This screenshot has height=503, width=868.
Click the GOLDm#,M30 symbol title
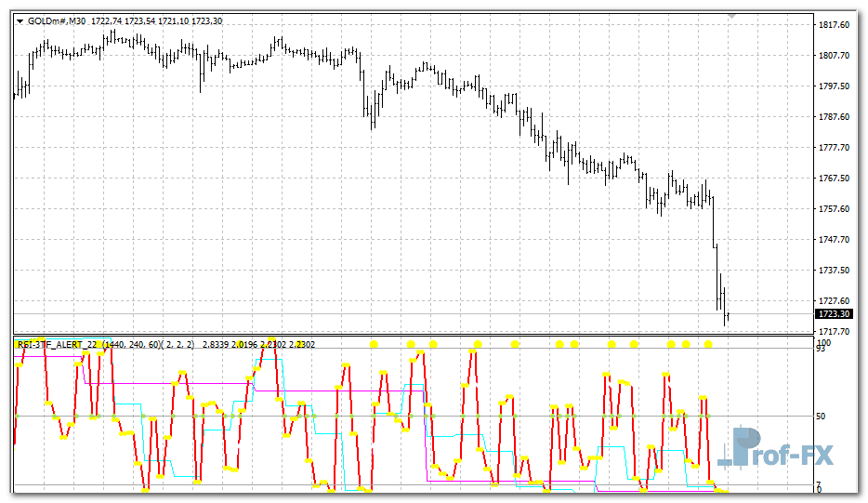click(57, 20)
